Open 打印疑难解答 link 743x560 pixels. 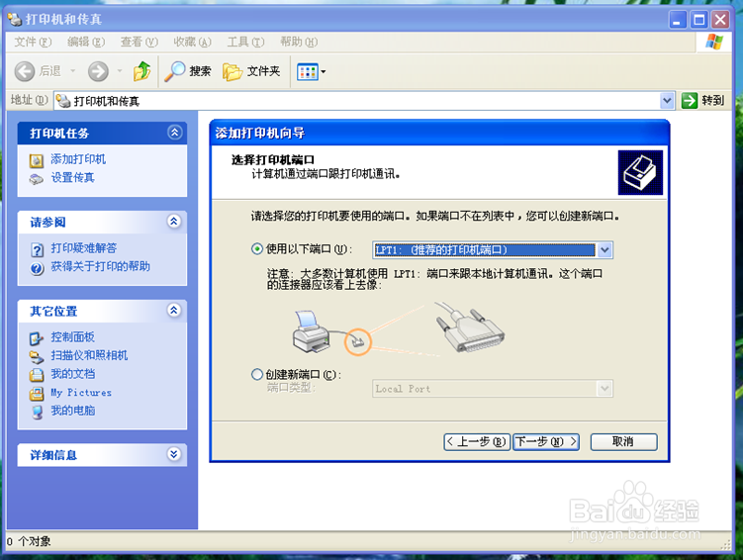click(84, 247)
